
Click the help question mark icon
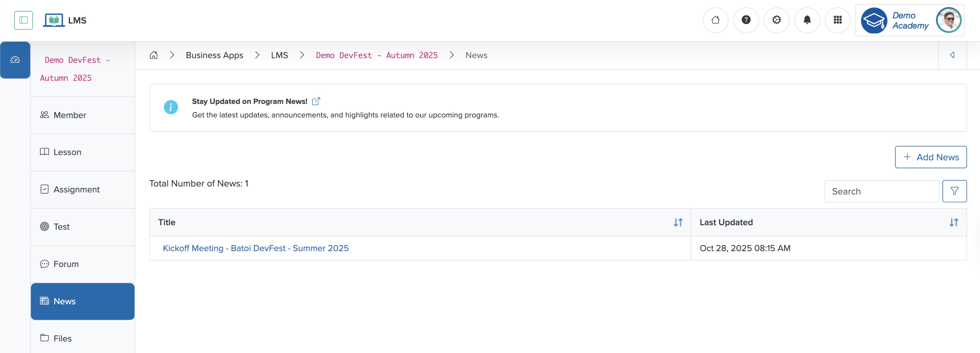click(x=746, y=20)
